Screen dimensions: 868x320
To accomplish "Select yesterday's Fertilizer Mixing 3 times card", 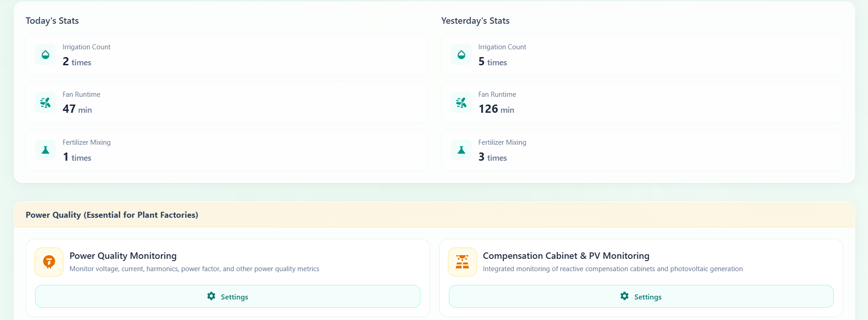I will coord(642,150).
